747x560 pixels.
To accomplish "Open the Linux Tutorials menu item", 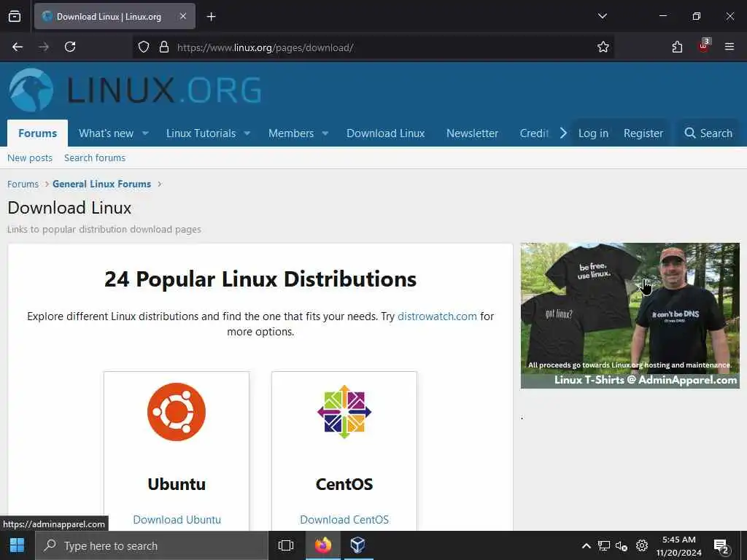I will (x=201, y=133).
